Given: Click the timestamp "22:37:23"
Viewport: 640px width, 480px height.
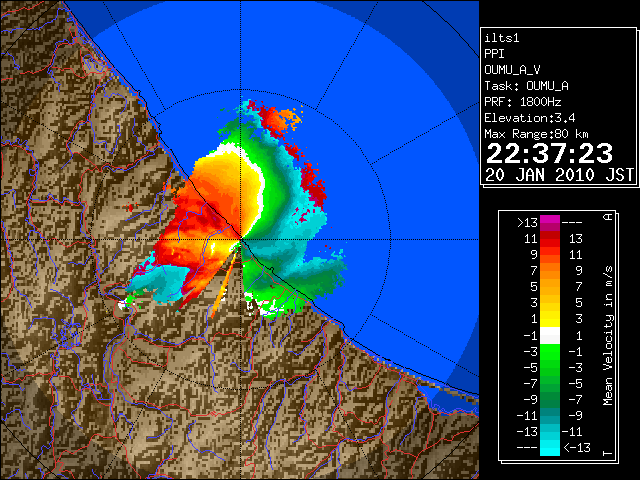Looking at the screenshot, I should click(x=549, y=153).
